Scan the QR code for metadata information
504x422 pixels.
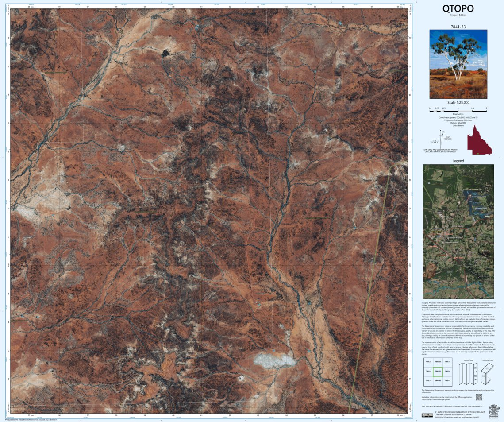click(x=479, y=397)
